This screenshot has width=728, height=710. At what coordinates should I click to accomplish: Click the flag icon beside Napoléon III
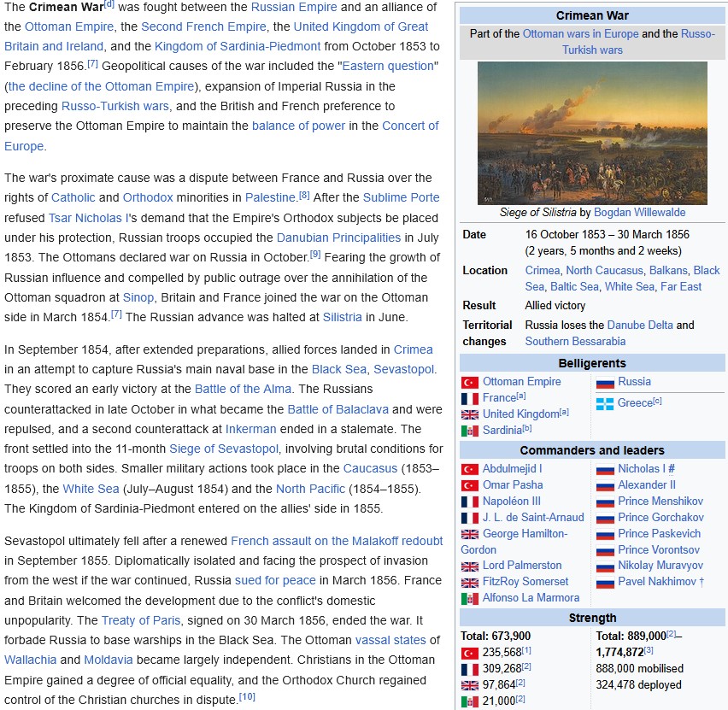point(469,502)
